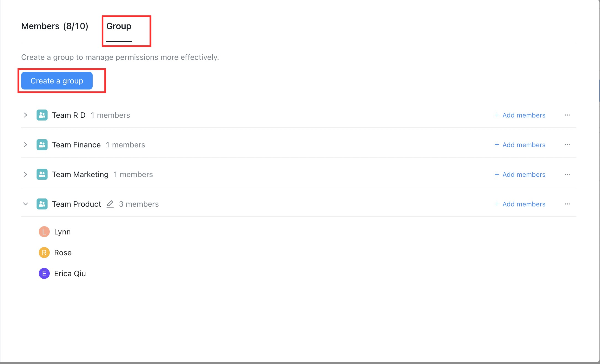
Task: Click Erica Qiu's avatar
Action: click(44, 273)
